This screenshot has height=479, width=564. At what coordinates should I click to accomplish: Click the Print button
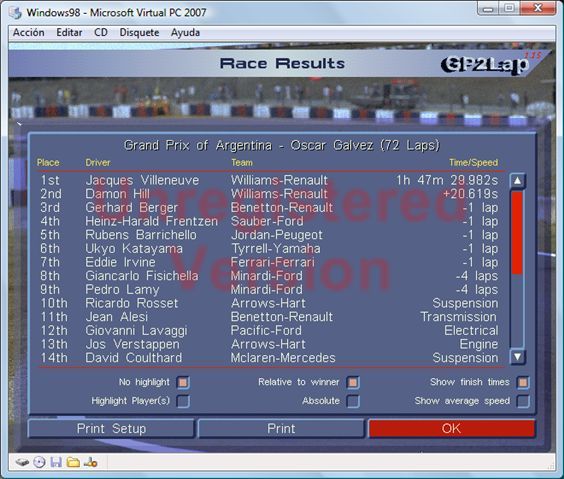281,429
